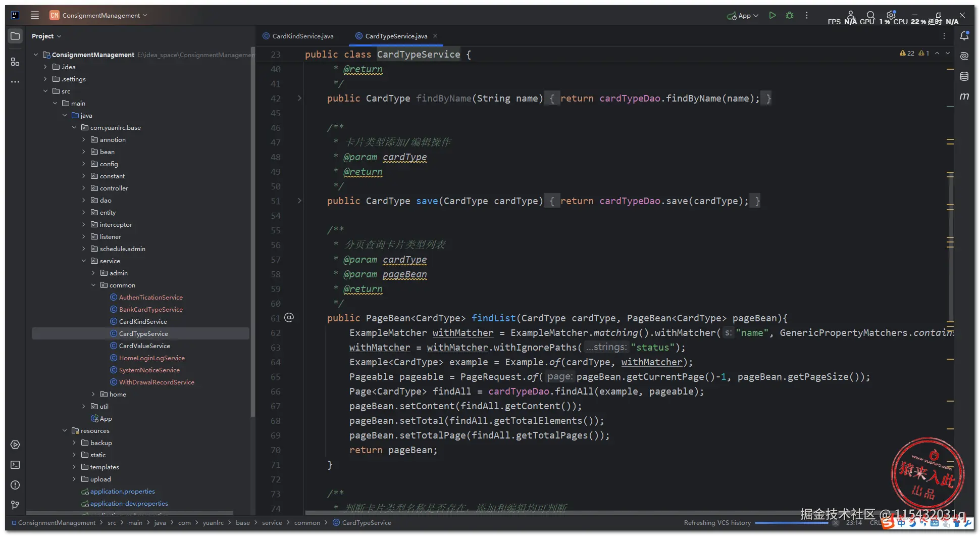Image resolution: width=980 pixels, height=536 pixels.
Task: Open IDE settings gear
Action: point(891,15)
